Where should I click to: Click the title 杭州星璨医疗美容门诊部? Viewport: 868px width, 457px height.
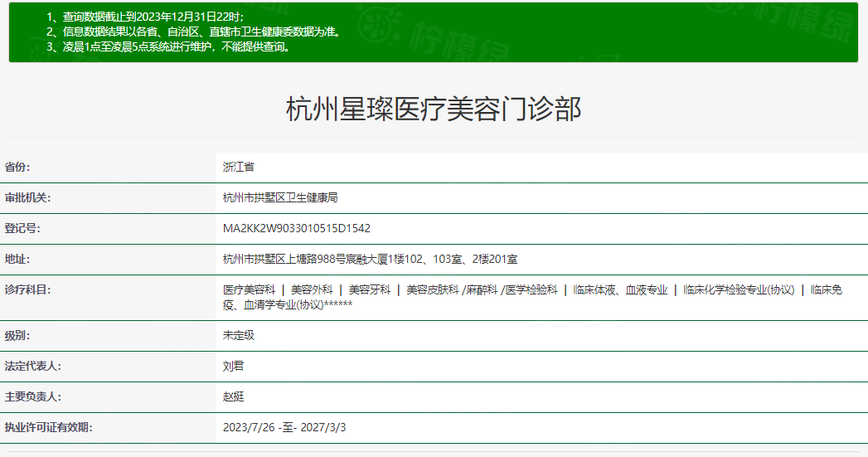[x=434, y=109]
